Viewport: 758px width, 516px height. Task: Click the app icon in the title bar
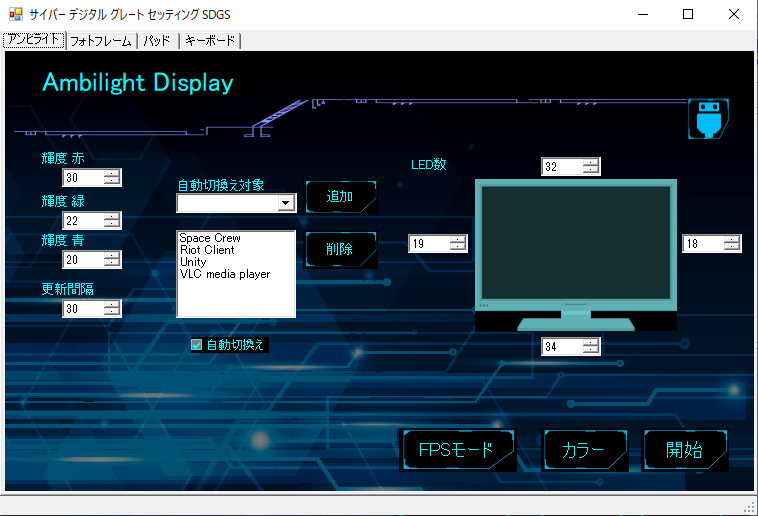[x=16, y=15]
